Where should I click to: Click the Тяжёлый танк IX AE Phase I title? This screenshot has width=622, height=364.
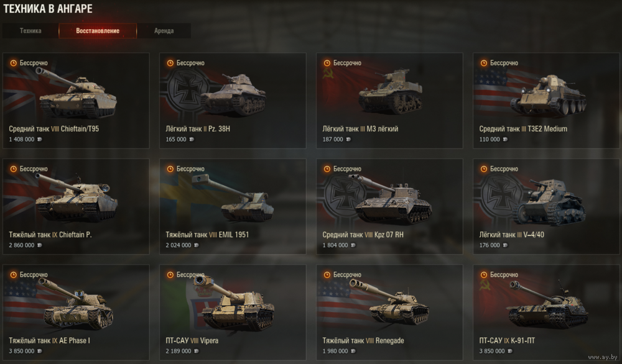point(49,340)
